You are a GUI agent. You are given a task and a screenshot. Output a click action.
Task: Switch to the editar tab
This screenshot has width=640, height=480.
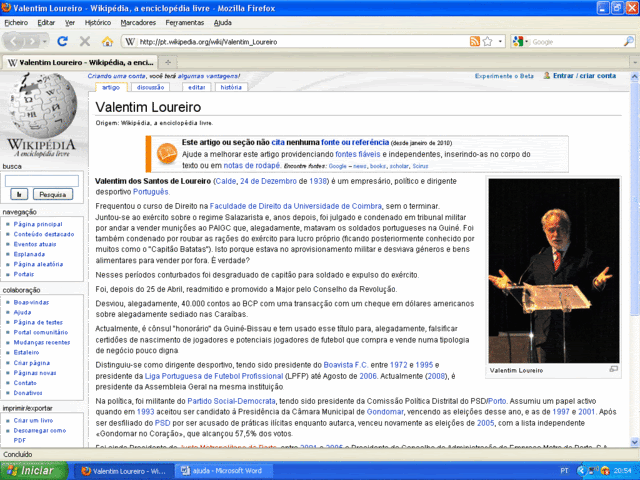pyautogui.click(x=196, y=87)
